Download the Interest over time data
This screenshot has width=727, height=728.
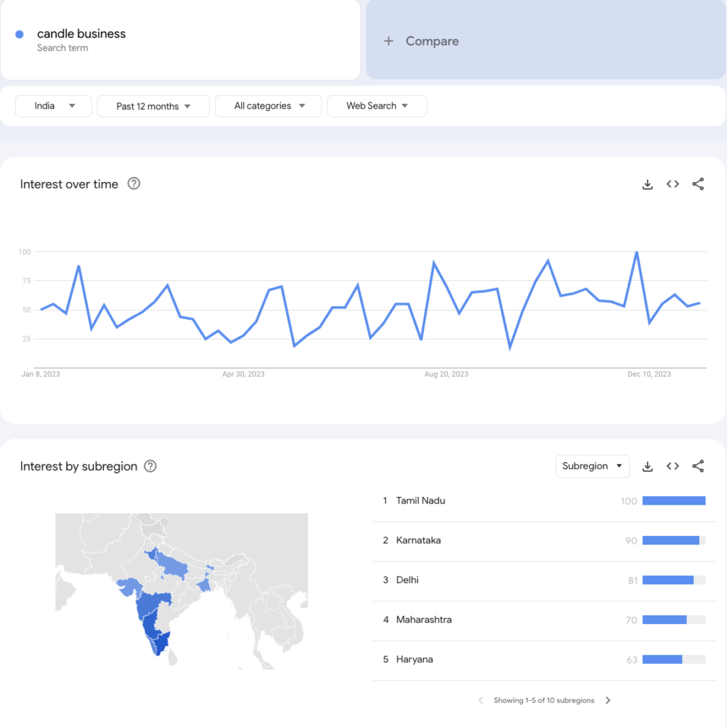click(647, 184)
